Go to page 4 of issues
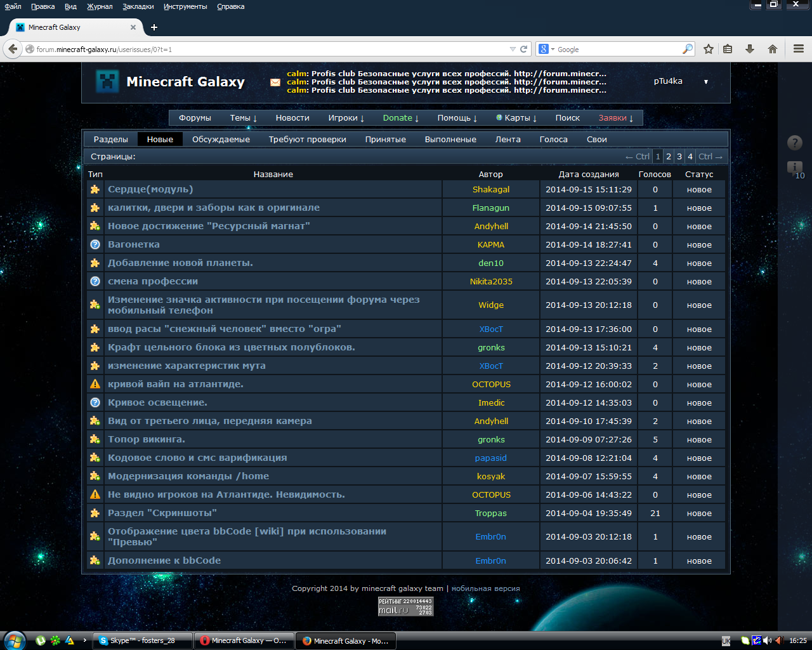This screenshot has width=812, height=650. [x=690, y=156]
